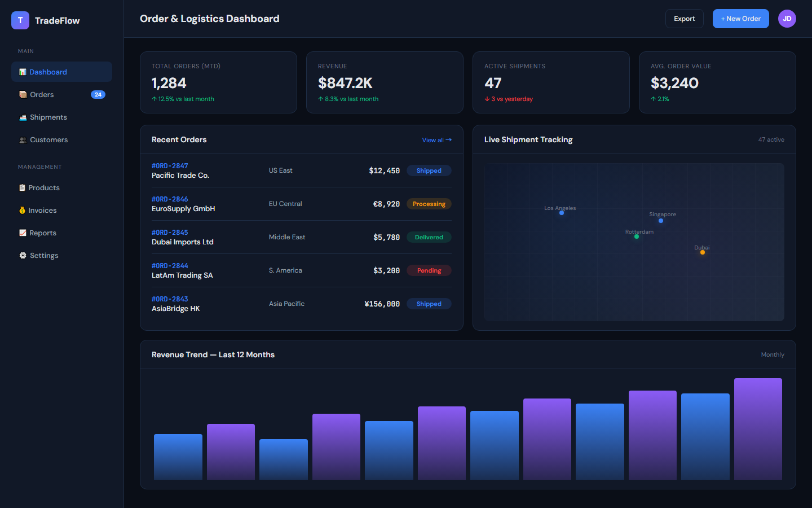Open order #ORD-2843 link
Viewport: 812px width, 508px height.
[x=170, y=299]
